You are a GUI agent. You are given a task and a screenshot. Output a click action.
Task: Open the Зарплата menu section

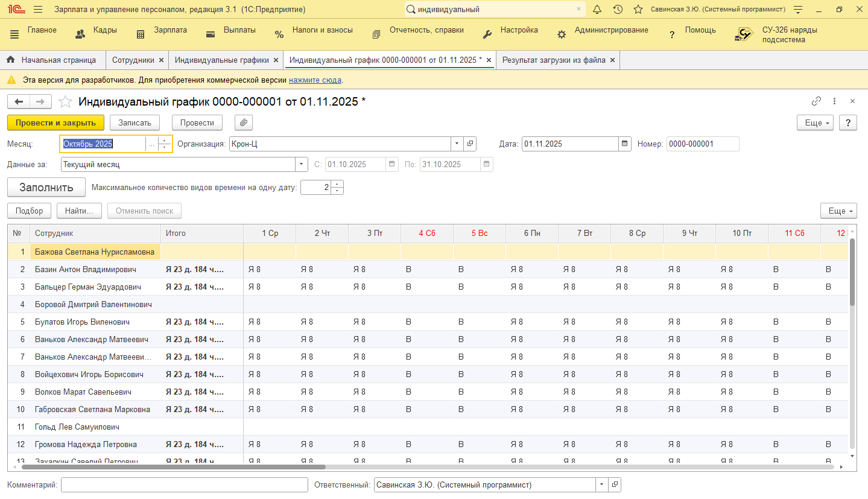(169, 30)
